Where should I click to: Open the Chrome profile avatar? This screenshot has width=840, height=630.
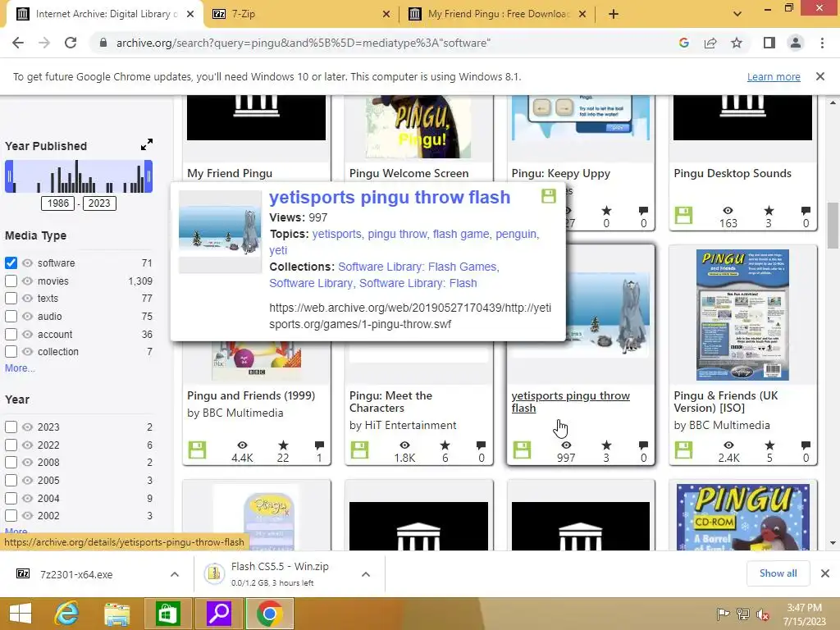796,43
